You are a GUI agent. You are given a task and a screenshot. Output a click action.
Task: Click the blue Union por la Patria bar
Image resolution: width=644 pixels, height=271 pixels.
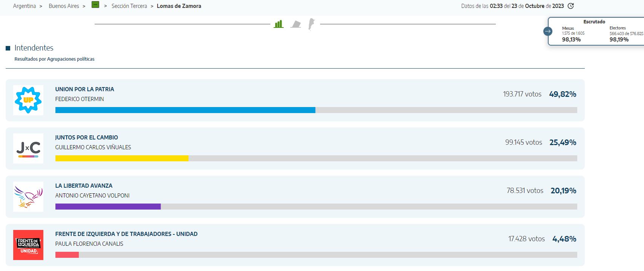(x=185, y=110)
